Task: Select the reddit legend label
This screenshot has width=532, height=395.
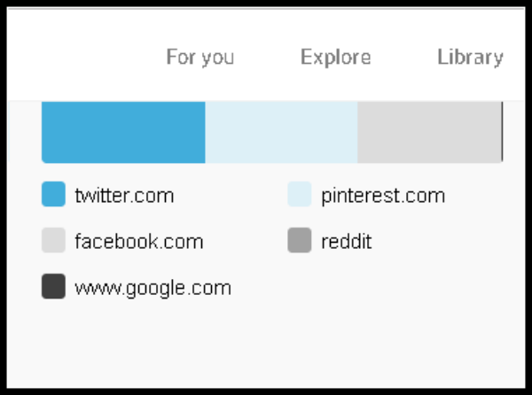Action: tap(348, 241)
